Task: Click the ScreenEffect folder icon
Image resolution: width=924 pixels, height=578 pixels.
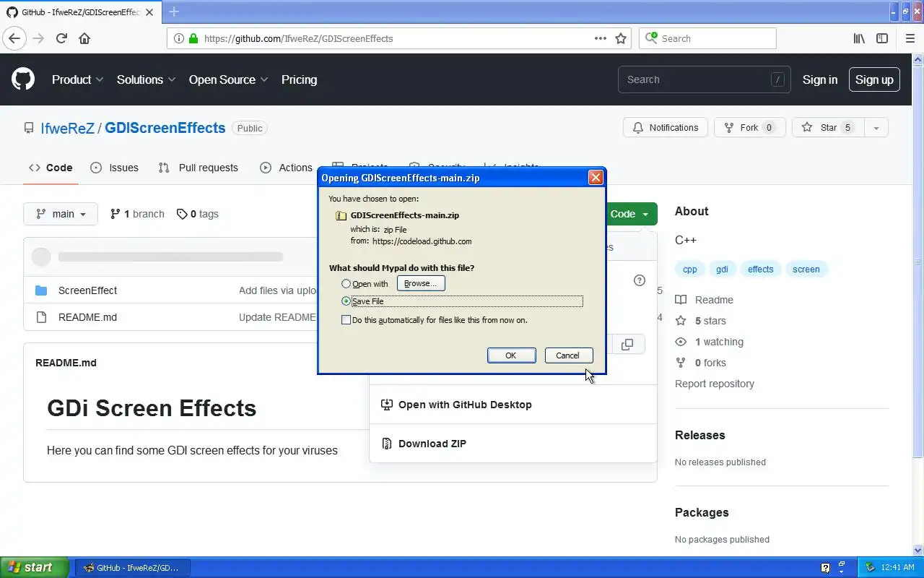Action: (41, 290)
